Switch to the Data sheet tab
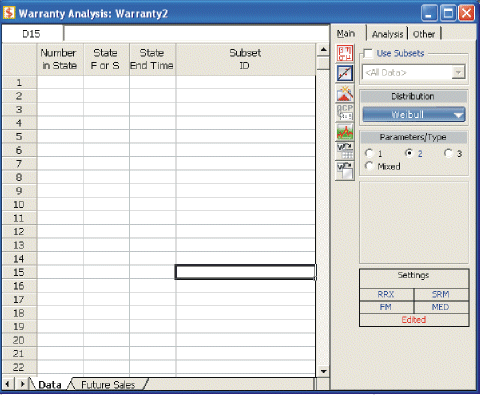The image size is (480, 395). click(50, 385)
